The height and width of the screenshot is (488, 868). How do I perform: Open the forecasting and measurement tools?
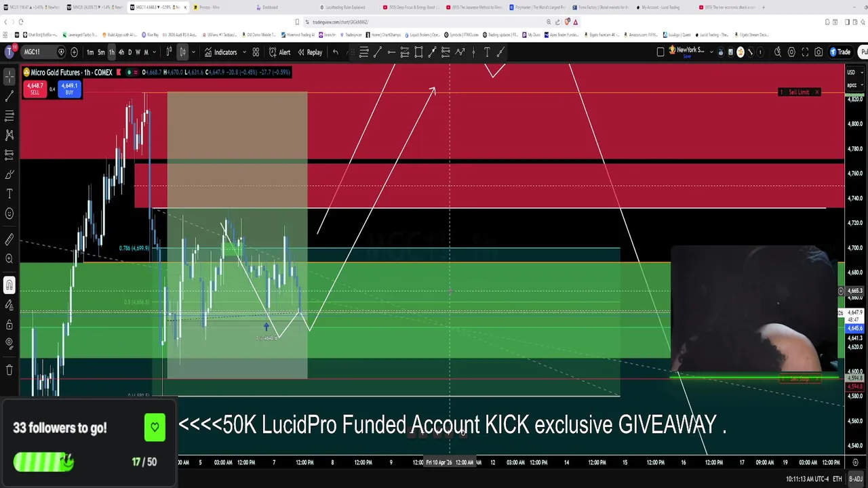pos(9,155)
